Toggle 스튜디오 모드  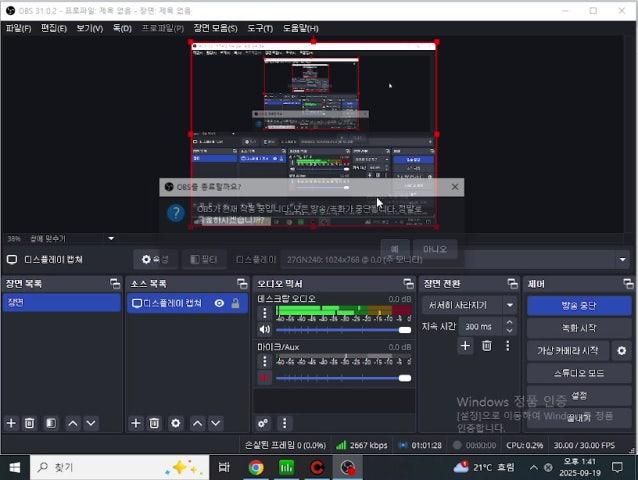(579, 373)
